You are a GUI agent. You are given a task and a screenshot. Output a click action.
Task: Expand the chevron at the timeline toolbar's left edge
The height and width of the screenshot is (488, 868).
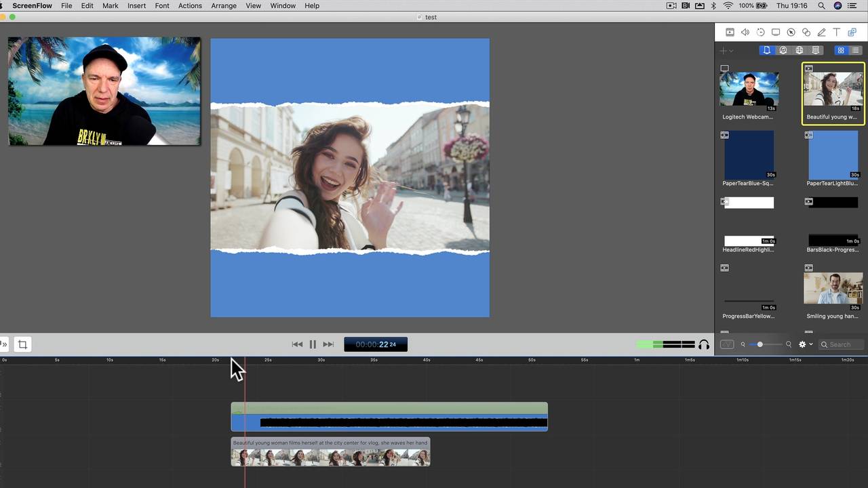point(5,344)
